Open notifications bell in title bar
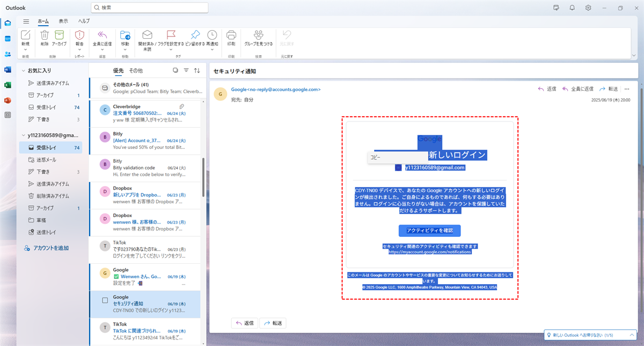644x346 pixels. (572, 8)
